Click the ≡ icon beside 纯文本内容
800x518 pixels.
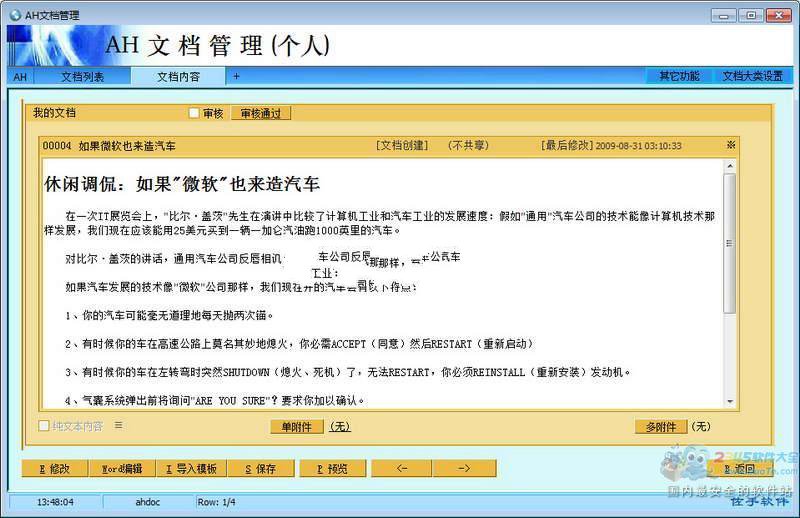118,425
